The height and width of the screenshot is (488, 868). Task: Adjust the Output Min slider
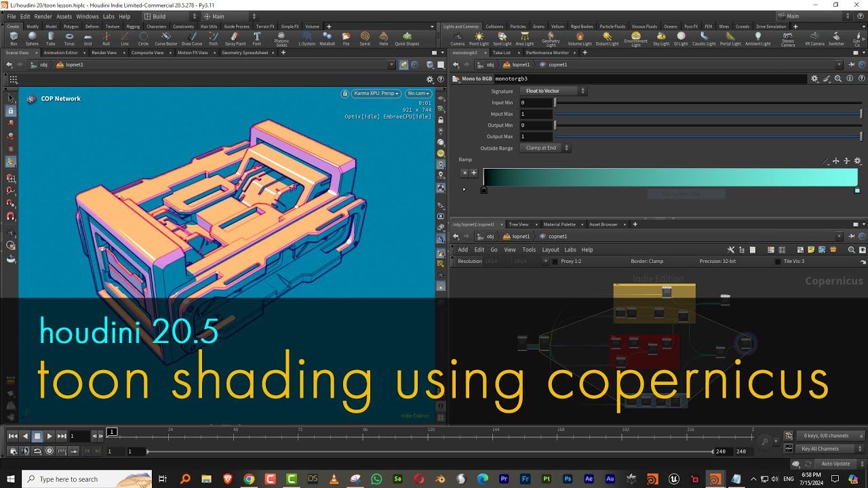coord(708,125)
